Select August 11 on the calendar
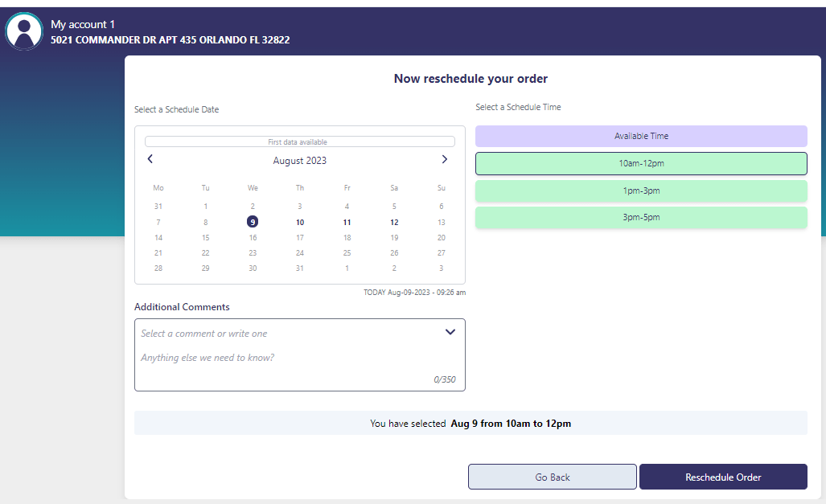 click(347, 222)
